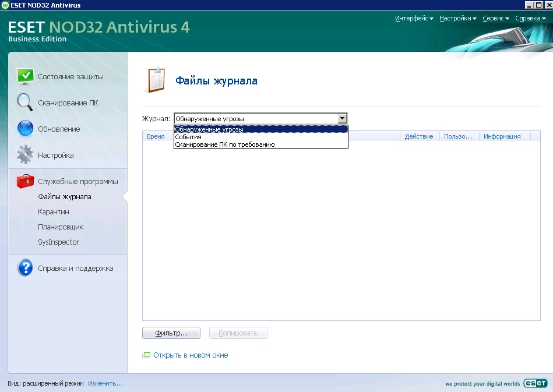The width and height of the screenshot is (553, 392).
Task: Open the Карантин submenu item
Action: (54, 212)
